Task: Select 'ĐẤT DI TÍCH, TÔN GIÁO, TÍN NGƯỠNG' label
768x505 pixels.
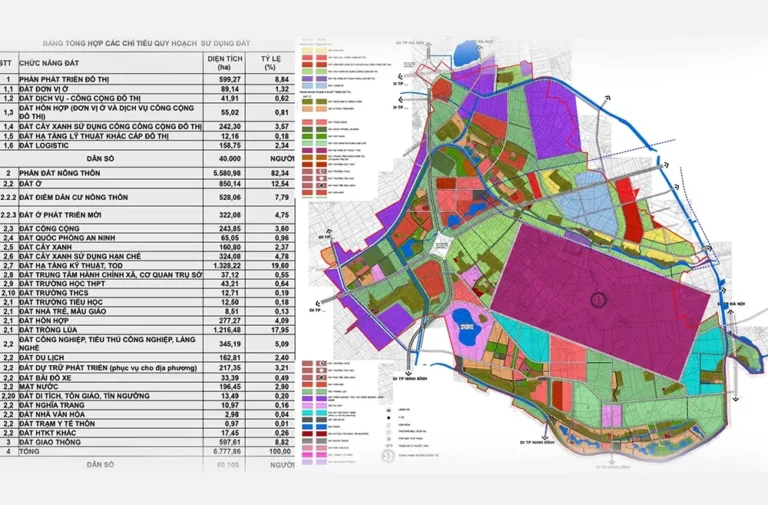Action: (85, 396)
